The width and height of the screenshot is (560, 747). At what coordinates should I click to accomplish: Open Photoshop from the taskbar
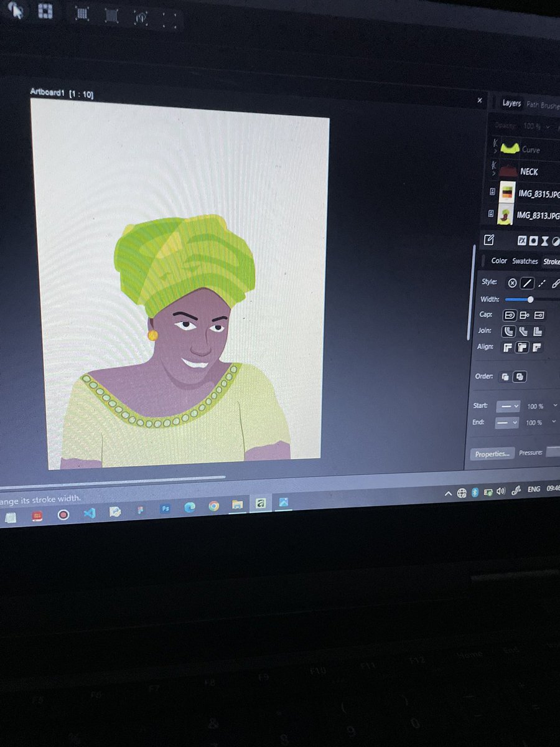coord(166,508)
